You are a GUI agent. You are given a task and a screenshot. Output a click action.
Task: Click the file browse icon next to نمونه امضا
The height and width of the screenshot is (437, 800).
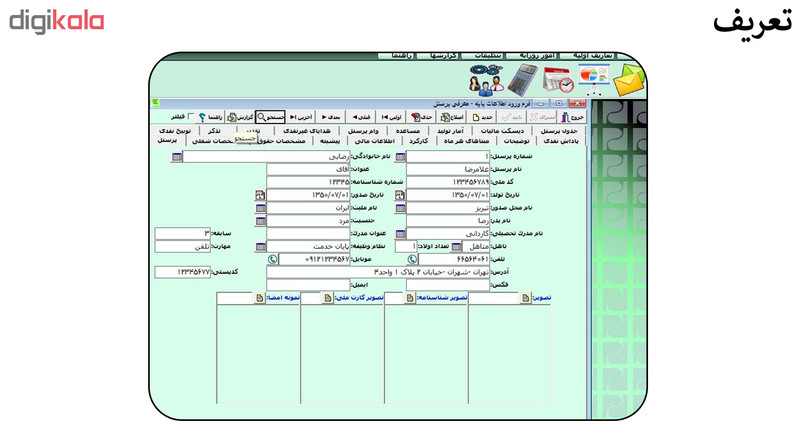point(259,298)
